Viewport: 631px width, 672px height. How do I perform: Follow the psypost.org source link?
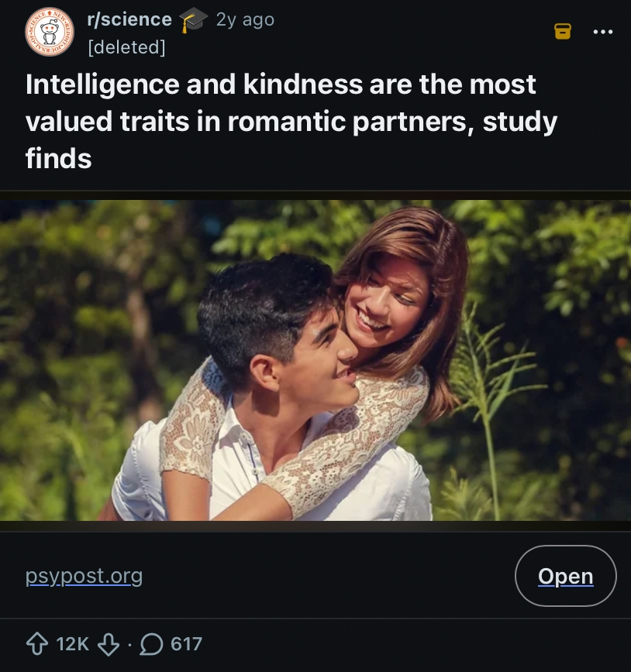pyautogui.click(x=84, y=576)
